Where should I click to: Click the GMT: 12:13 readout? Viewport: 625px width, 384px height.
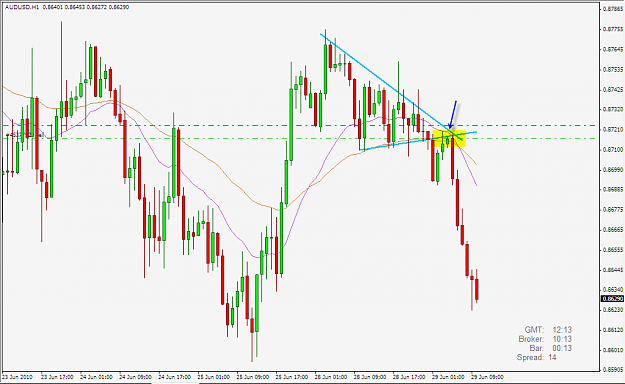(x=548, y=330)
